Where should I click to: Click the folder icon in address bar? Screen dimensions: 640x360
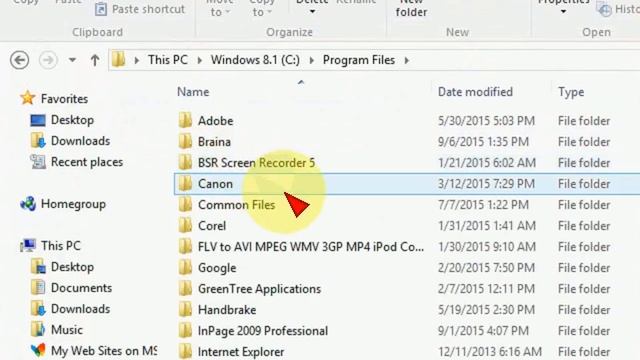[x=119, y=60]
